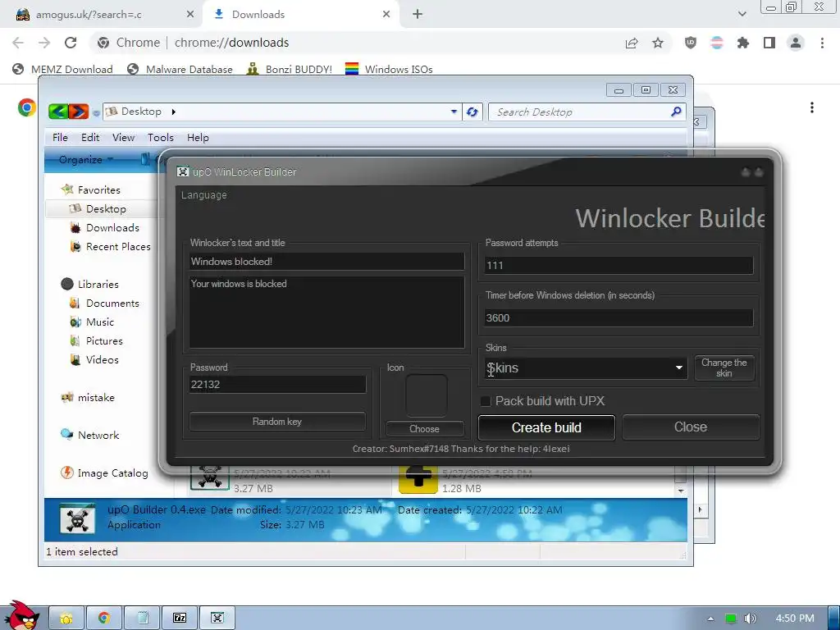Open the Help menu in Explorer
840x630 pixels.
[198, 138]
